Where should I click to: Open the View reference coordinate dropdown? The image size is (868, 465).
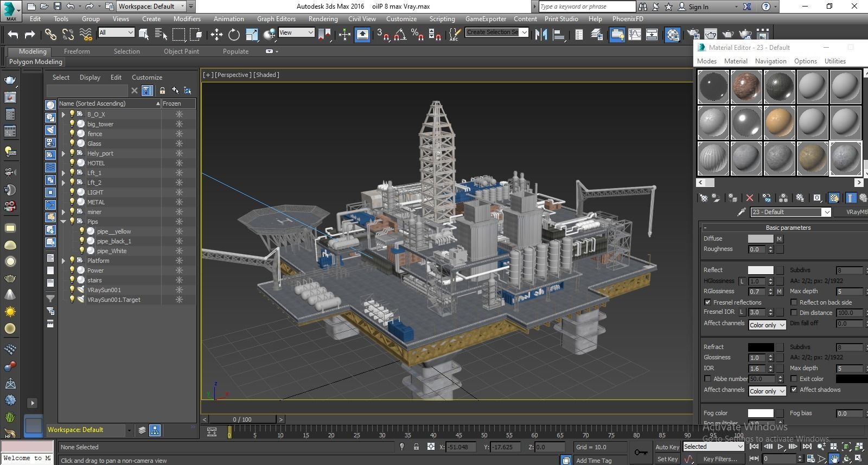click(296, 33)
